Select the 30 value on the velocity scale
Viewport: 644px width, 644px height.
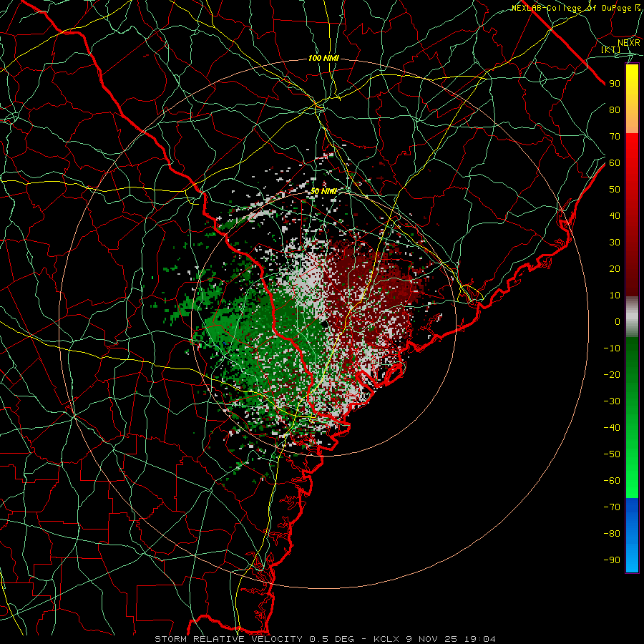(x=615, y=243)
